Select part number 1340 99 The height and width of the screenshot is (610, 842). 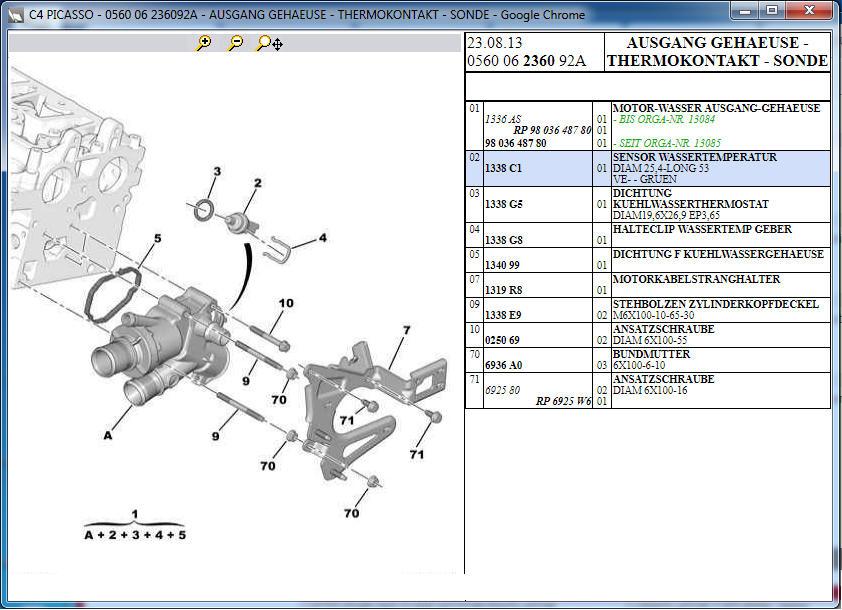(503, 265)
